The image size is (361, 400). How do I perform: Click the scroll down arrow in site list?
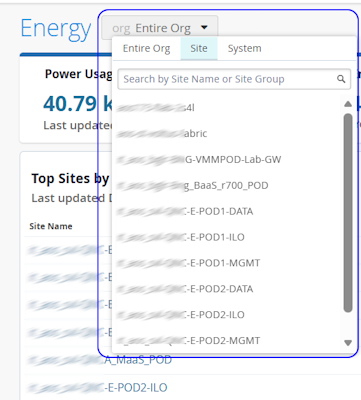coord(348,343)
